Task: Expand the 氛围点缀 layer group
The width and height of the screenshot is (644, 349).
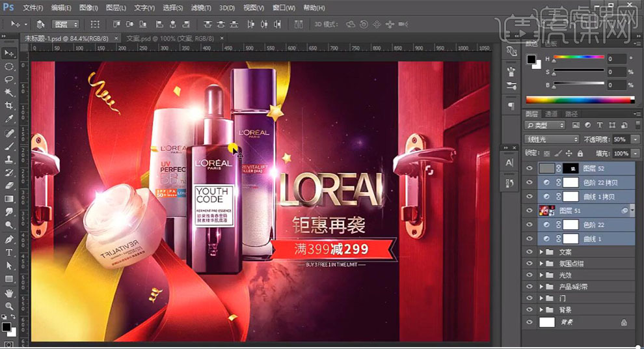Action: point(541,264)
